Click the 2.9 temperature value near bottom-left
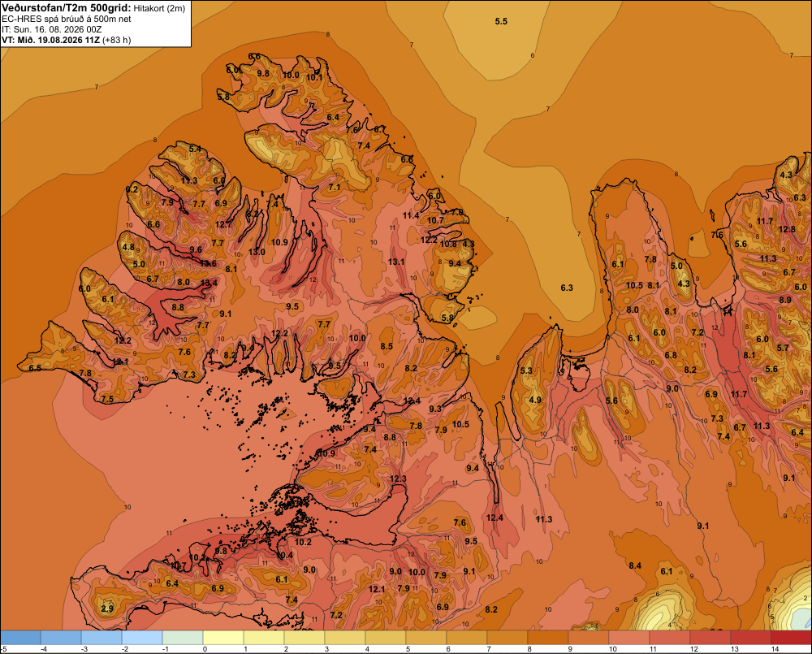The height and width of the screenshot is (654, 812). [x=107, y=609]
